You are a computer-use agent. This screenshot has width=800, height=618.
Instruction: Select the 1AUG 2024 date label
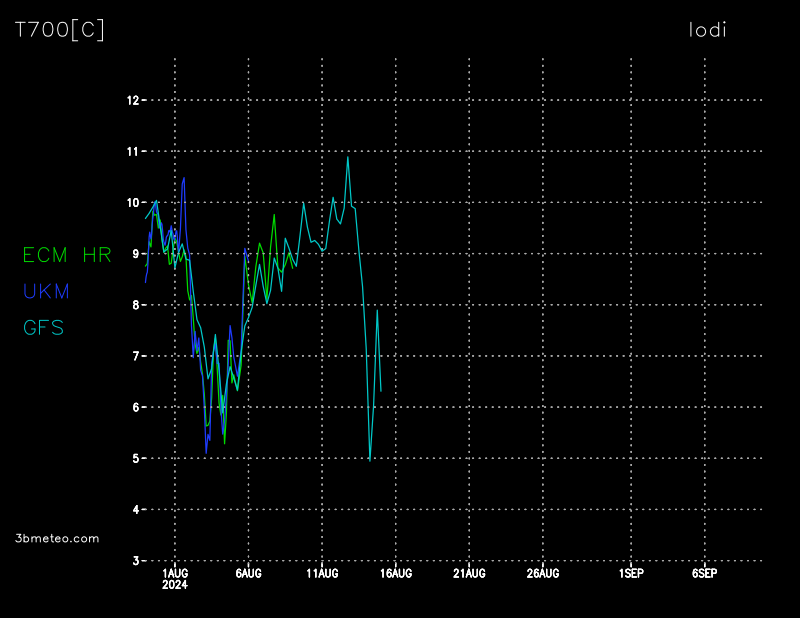(175, 578)
